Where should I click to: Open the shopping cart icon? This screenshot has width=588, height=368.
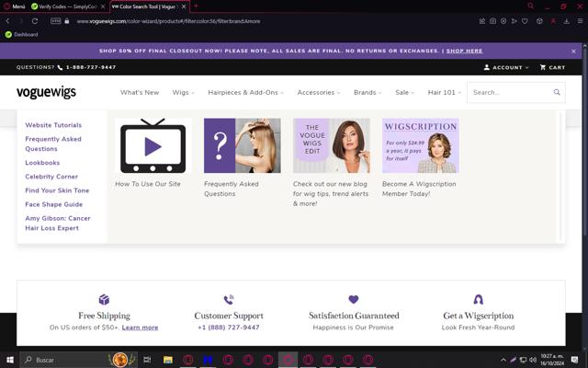pyautogui.click(x=543, y=67)
